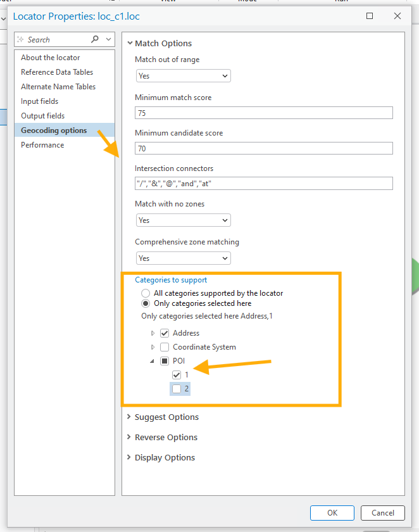Open the Performance page
419x532 pixels.
pyautogui.click(x=42, y=145)
